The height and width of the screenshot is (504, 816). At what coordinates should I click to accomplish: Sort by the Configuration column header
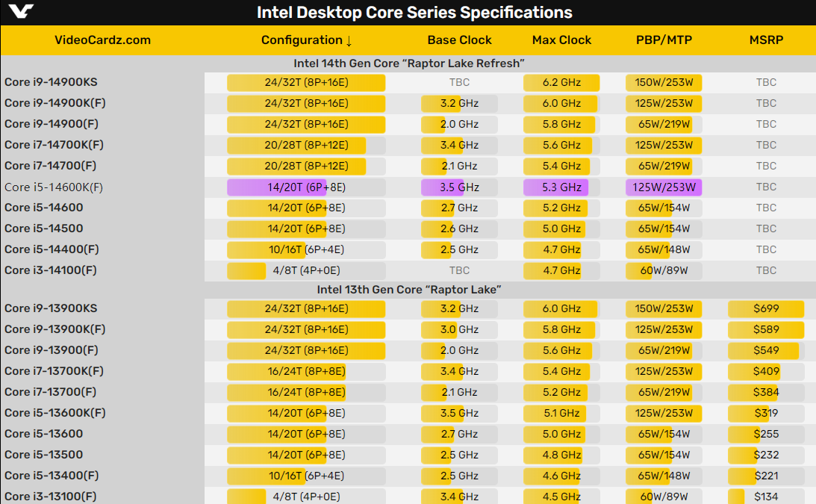point(307,40)
